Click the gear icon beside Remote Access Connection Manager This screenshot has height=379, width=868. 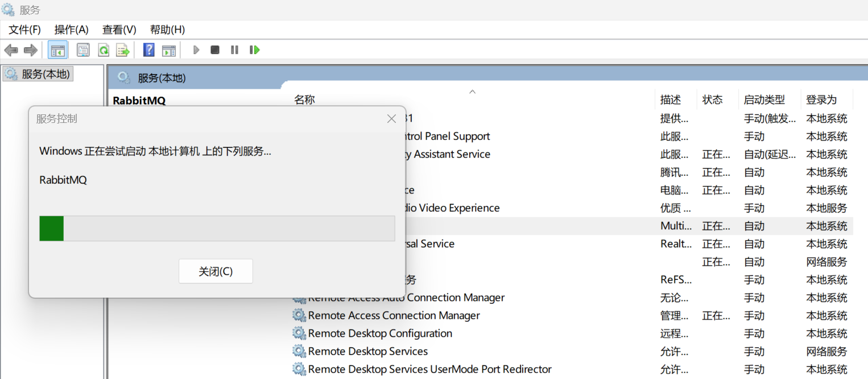tap(299, 315)
